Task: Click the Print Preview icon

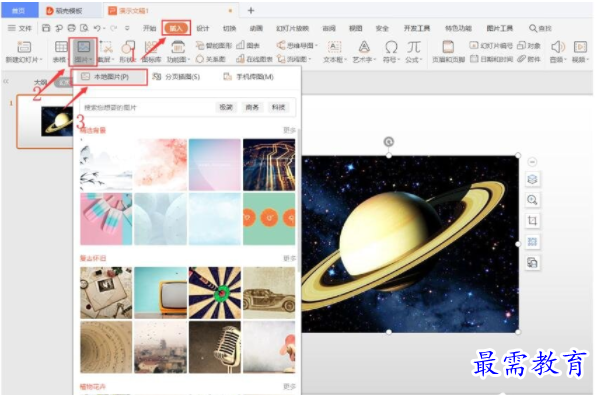Action: click(84, 28)
